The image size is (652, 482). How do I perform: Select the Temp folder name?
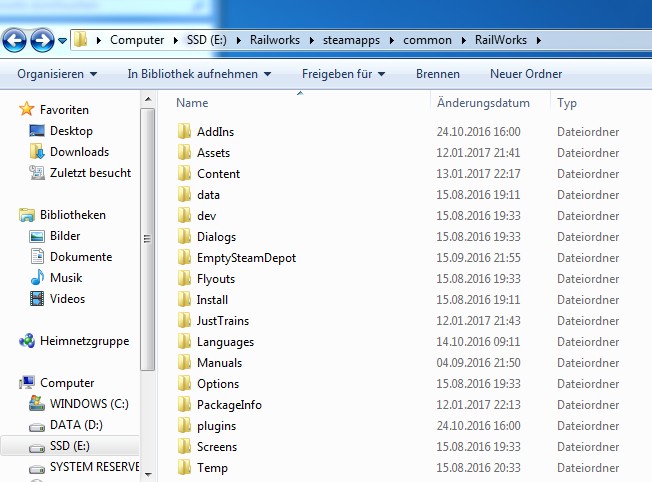[x=212, y=468]
